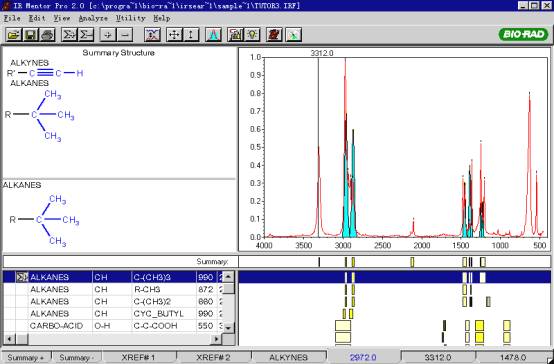
Task: Open the Utility menu
Action: click(131, 18)
